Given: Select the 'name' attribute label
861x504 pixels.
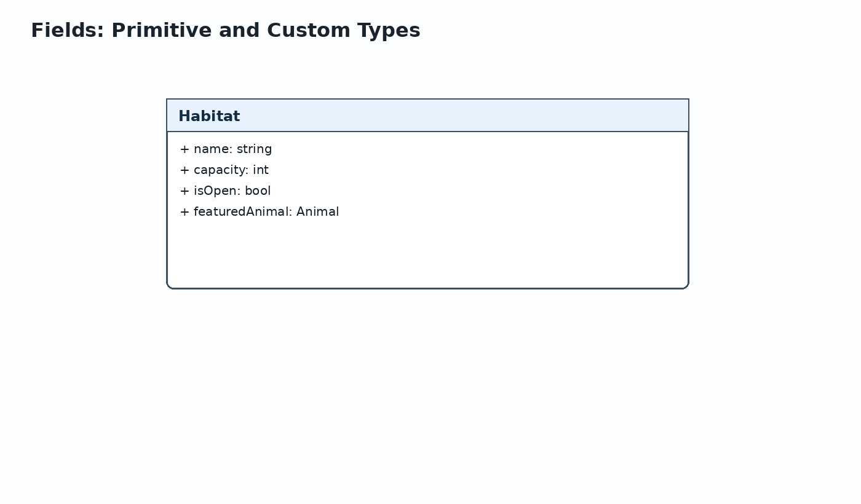Looking at the screenshot, I should point(211,149).
